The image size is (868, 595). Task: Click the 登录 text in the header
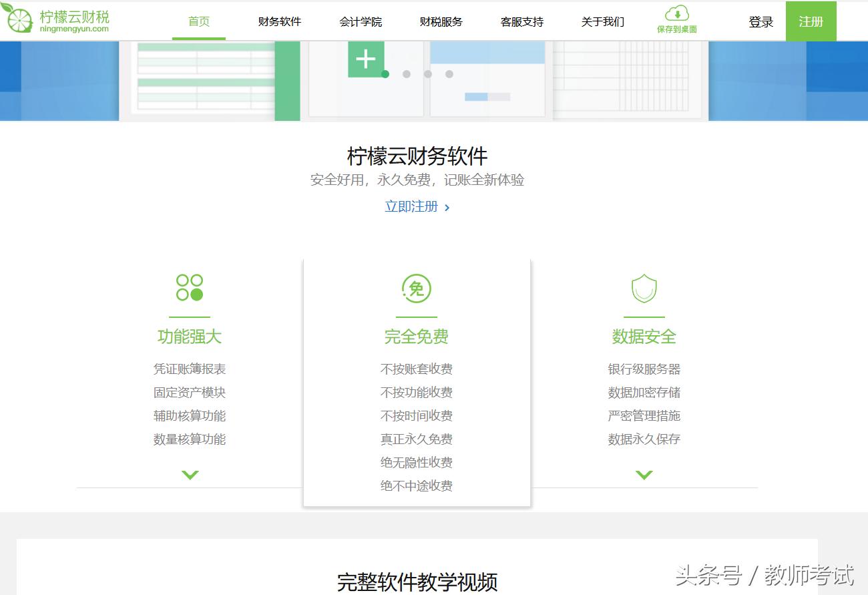[x=761, y=21]
